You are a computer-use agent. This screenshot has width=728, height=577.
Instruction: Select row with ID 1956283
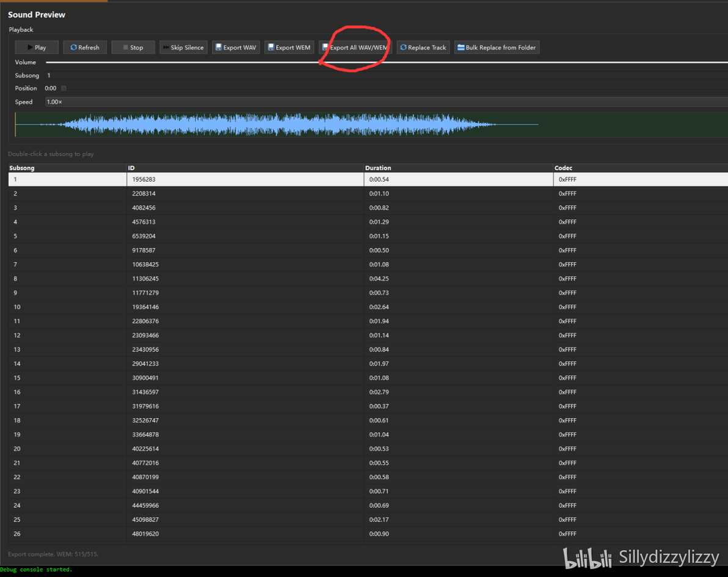coord(368,179)
